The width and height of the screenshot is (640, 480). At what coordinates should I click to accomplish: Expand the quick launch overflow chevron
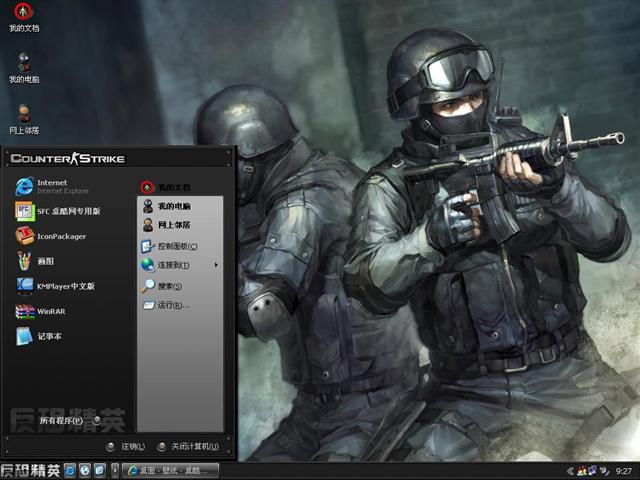[116, 470]
